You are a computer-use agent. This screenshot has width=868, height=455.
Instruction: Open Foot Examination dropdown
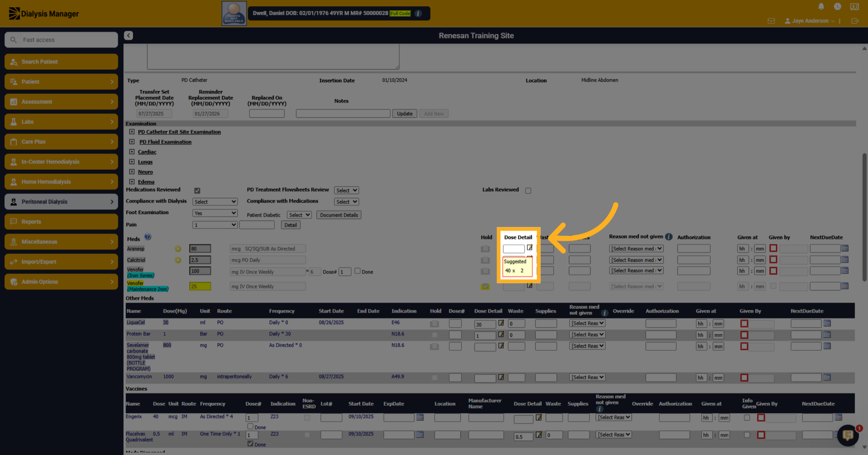pos(215,213)
